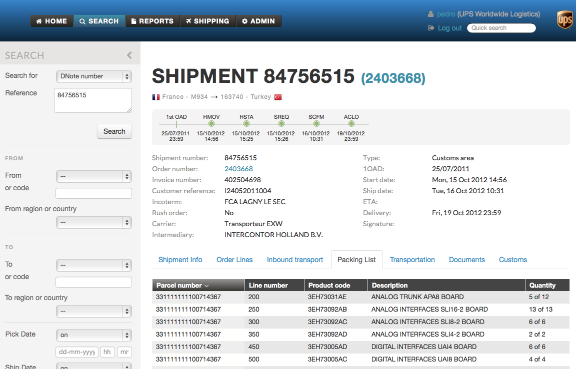Click the SCPM timeline marker
576x369 pixels.
pyautogui.click(x=316, y=124)
